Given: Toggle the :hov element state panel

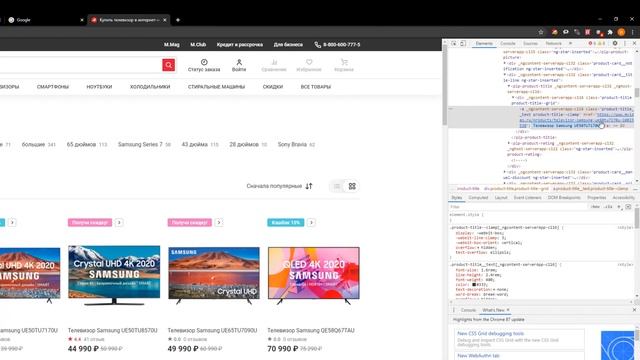Looking at the screenshot, I should (596, 207).
